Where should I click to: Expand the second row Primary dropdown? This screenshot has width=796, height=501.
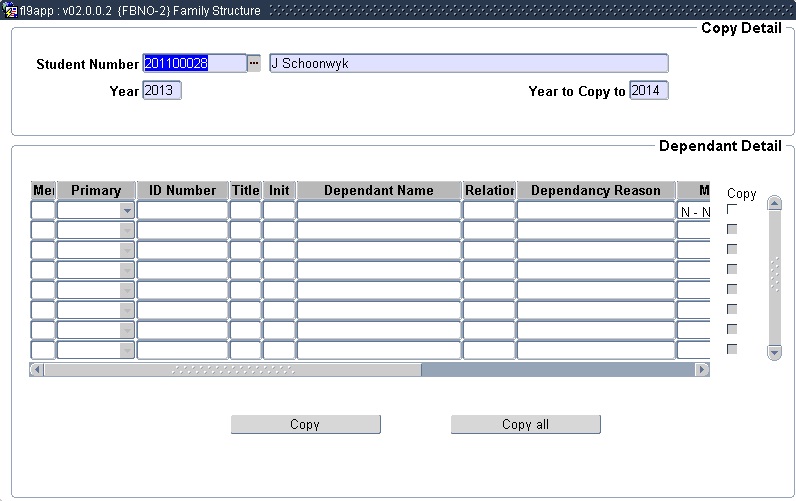pos(126,230)
